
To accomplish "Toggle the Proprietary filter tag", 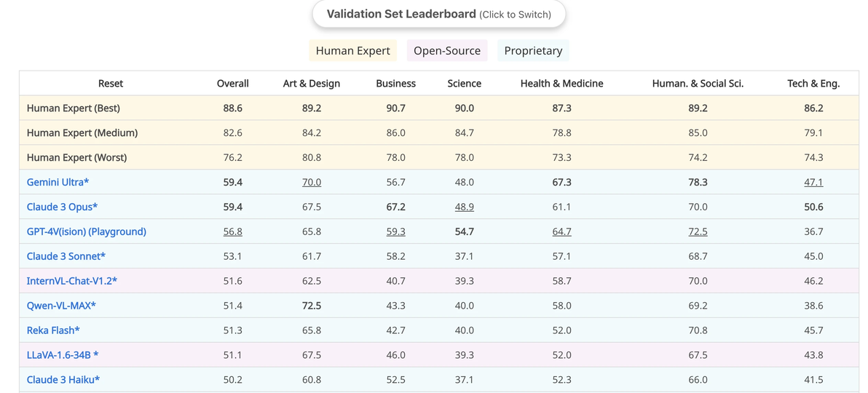I will click(x=533, y=51).
